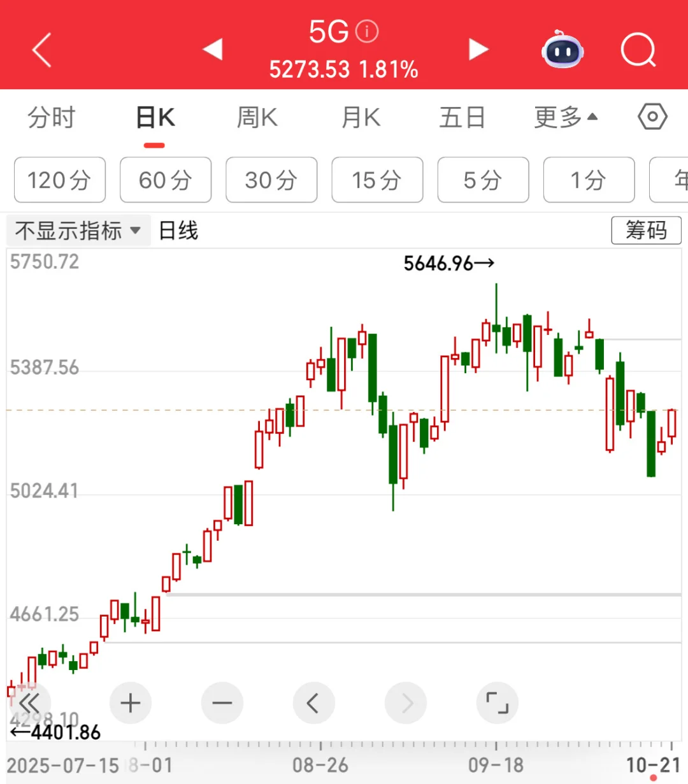Switch to previous stock with left triangle
Viewport: 688px width, 784px height.
pyautogui.click(x=213, y=48)
